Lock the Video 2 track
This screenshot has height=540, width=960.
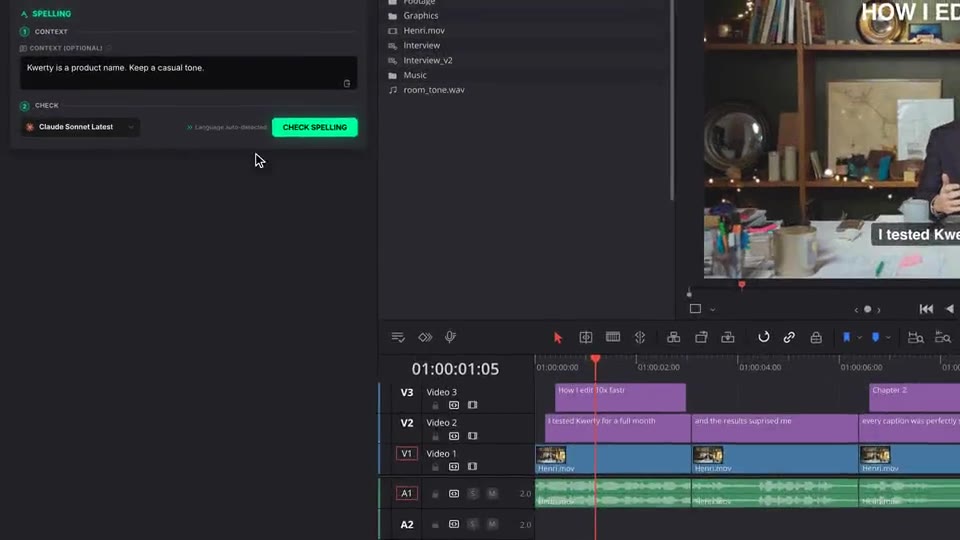435,437
